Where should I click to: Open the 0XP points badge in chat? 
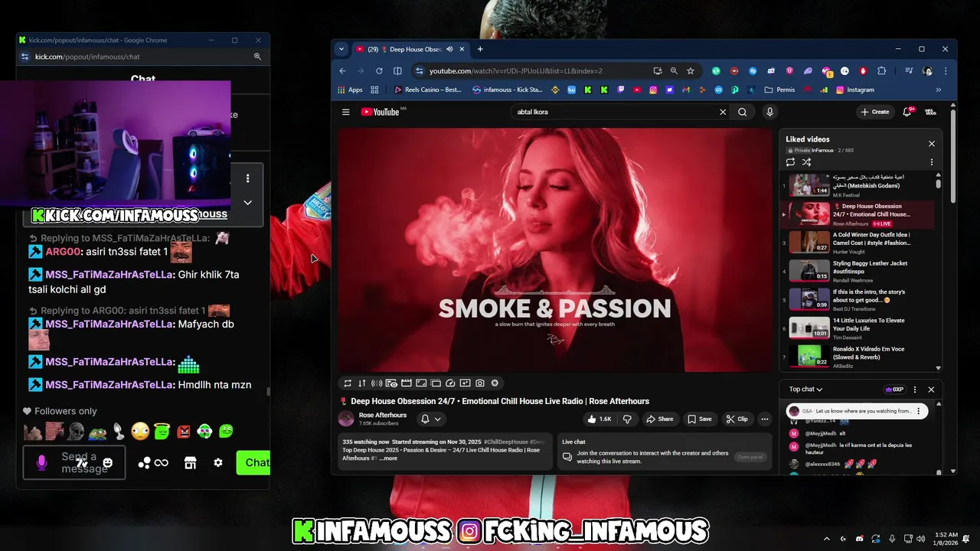(x=894, y=390)
